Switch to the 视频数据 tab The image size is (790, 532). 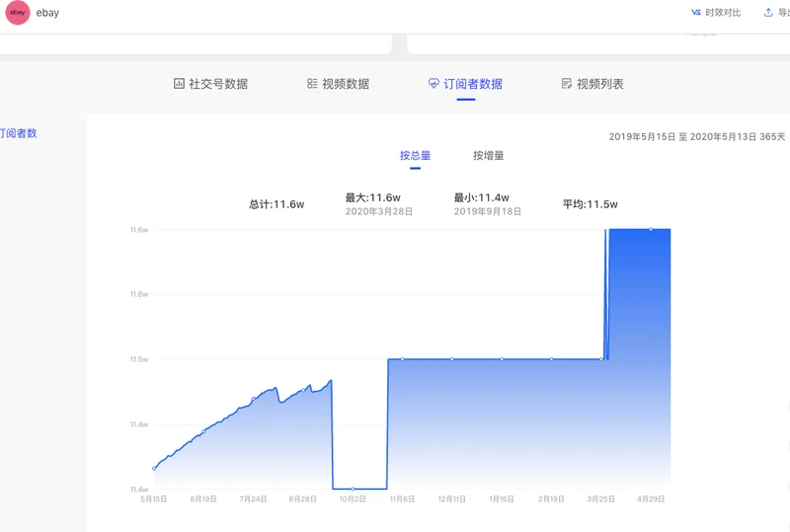(x=346, y=84)
